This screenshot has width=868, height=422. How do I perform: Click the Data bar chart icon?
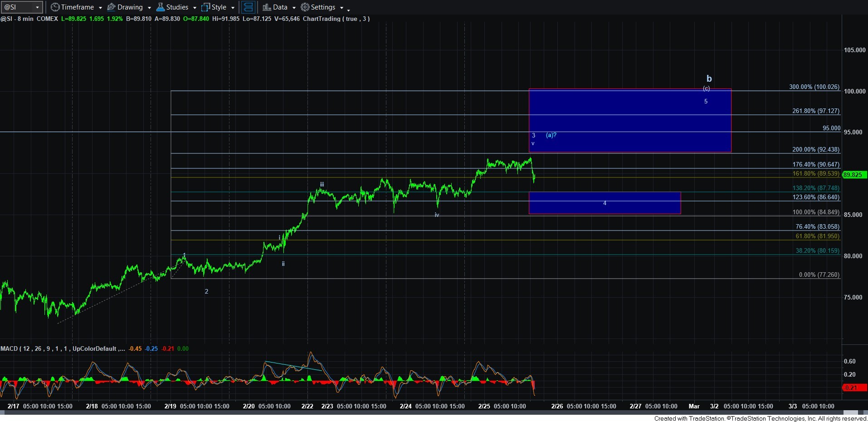pos(267,7)
